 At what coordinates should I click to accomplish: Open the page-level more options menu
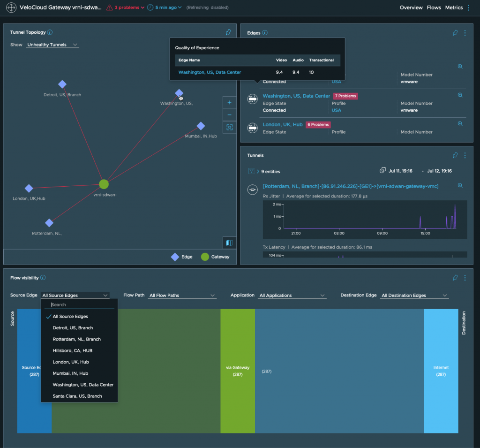coord(468,8)
